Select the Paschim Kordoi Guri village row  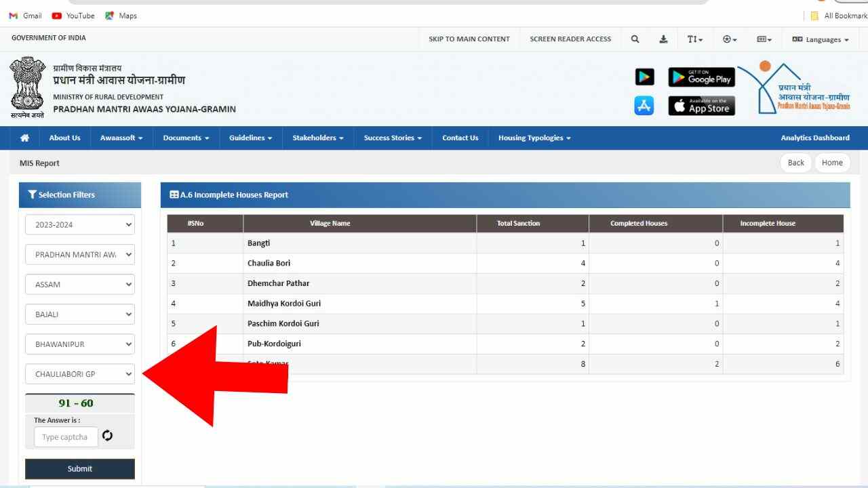click(505, 324)
